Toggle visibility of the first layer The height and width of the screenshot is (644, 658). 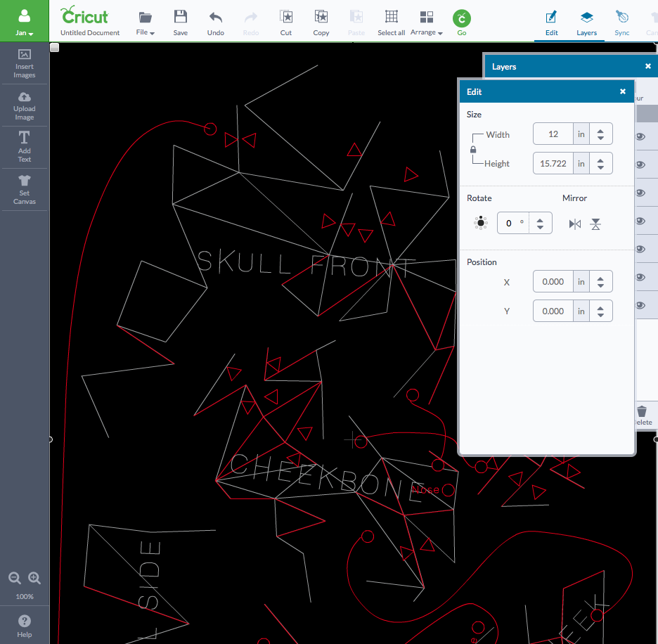pos(640,136)
